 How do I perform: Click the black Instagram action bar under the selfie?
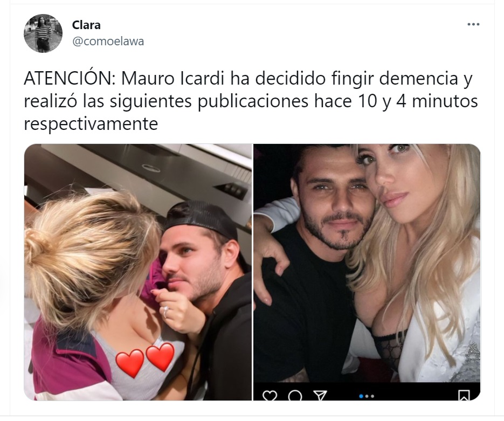[x=367, y=391]
